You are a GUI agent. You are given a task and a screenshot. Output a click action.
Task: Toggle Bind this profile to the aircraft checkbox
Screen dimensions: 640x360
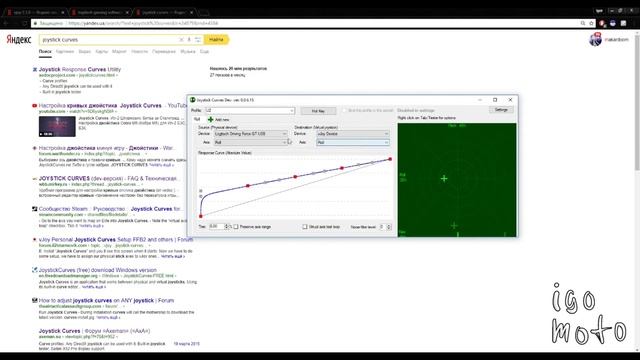[x=344, y=111]
